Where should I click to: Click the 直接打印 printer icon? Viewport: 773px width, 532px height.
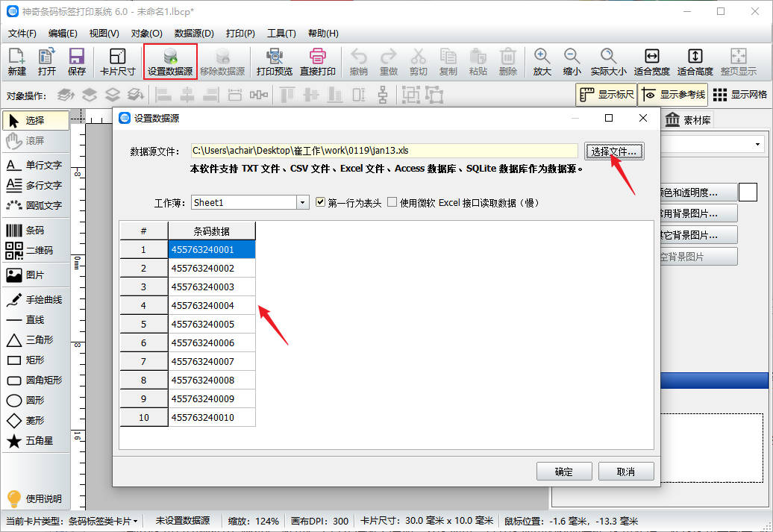click(318, 62)
